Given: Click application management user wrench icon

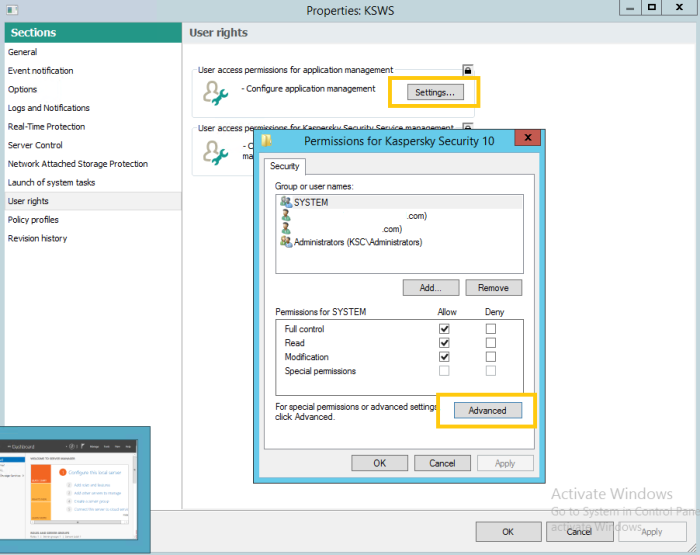Looking at the screenshot, I should 216,93.
